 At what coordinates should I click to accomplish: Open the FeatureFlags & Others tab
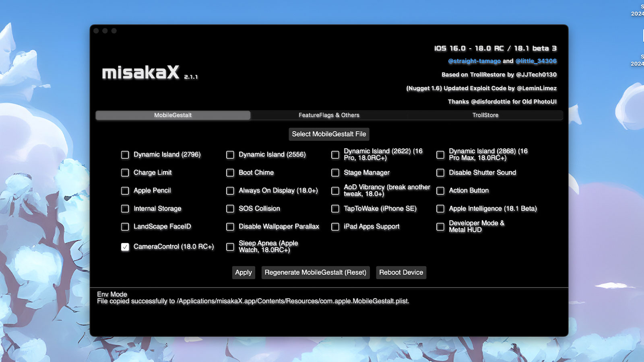click(x=329, y=115)
